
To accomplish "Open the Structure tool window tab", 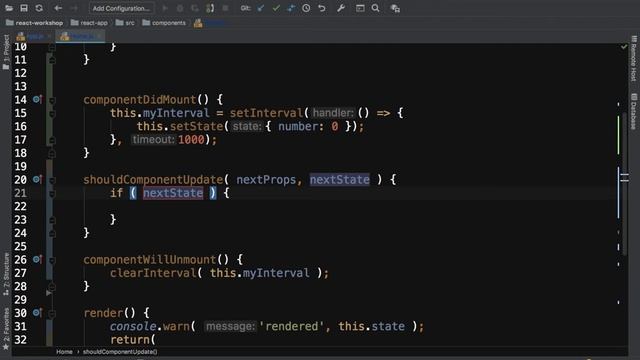I will pos(6,274).
